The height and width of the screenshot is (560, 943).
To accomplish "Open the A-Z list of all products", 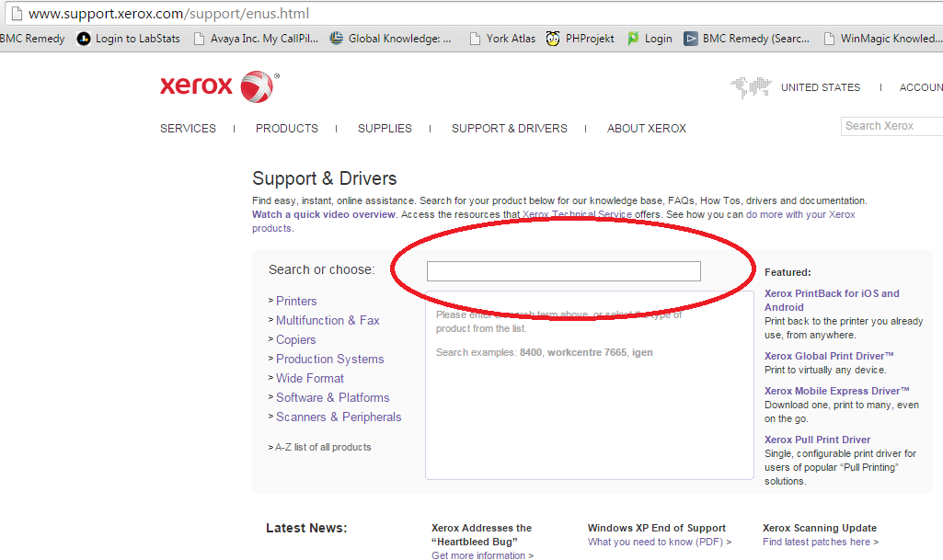I will pos(323,447).
